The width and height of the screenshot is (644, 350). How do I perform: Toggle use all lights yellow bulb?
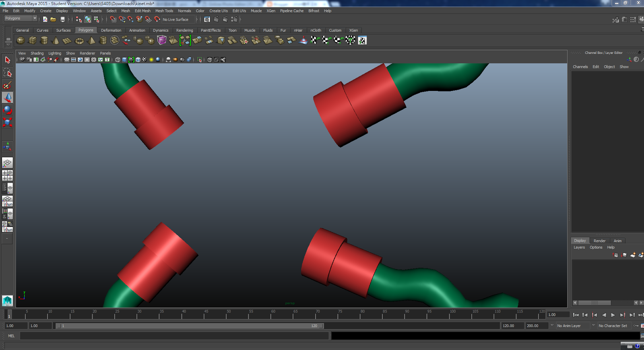click(x=151, y=60)
